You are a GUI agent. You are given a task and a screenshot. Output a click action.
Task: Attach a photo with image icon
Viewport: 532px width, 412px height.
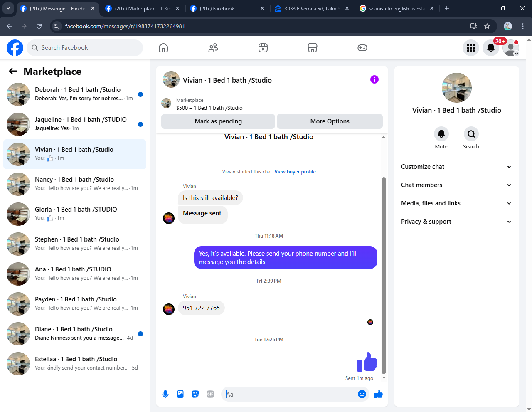180,394
